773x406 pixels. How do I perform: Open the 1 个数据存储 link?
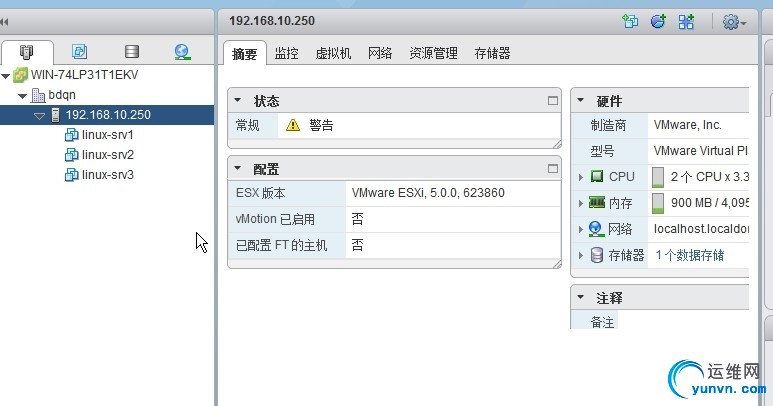690,255
